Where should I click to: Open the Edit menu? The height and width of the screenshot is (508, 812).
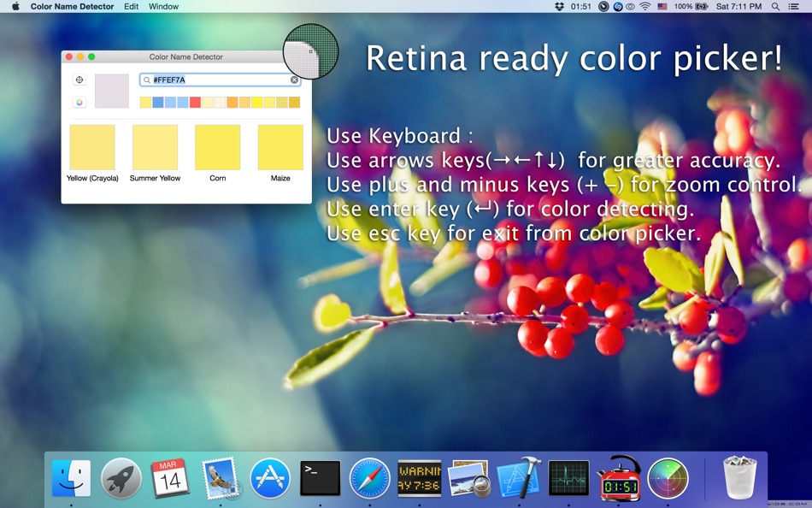coord(131,6)
